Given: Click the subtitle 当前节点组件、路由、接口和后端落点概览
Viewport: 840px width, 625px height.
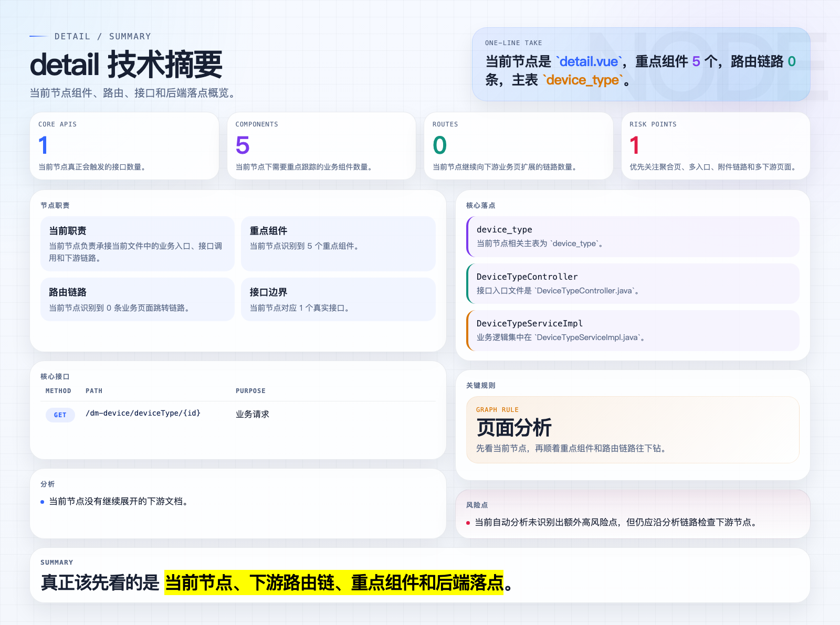Looking at the screenshot, I should tap(134, 93).
